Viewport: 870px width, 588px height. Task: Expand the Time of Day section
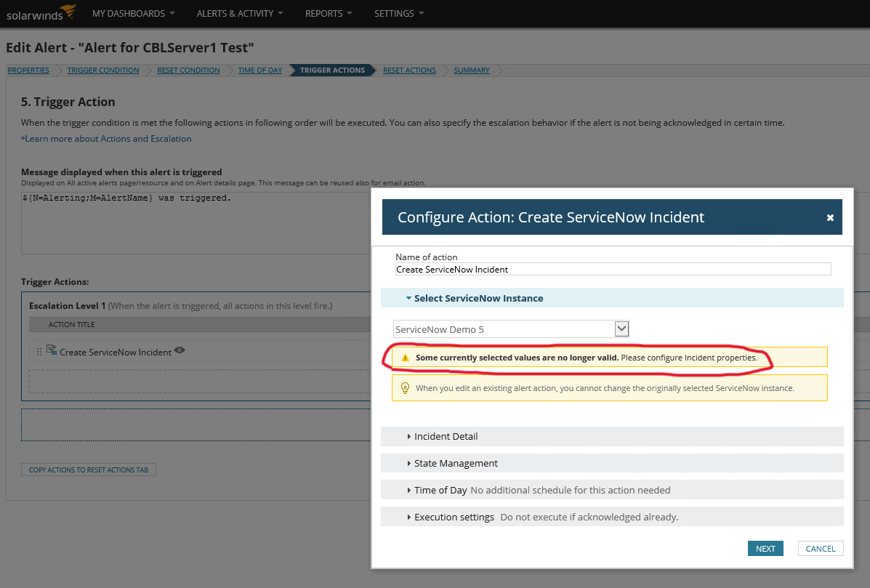point(612,490)
